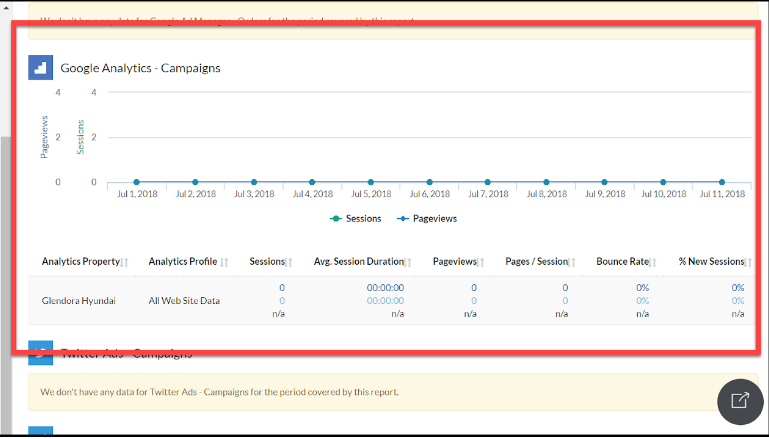Screen dimensions: 769x439
Task: Sort table by Pages / Session column
Action: pyautogui.click(x=540, y=262)
